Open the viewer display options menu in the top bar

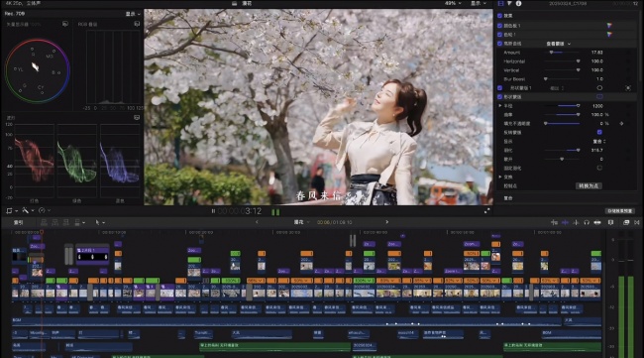479,3
